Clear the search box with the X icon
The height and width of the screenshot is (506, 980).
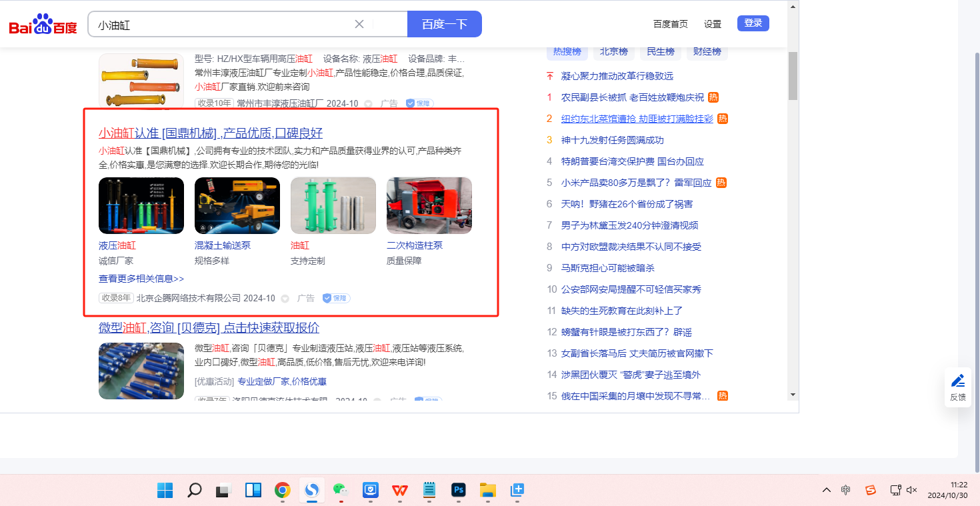pos(359,25)
